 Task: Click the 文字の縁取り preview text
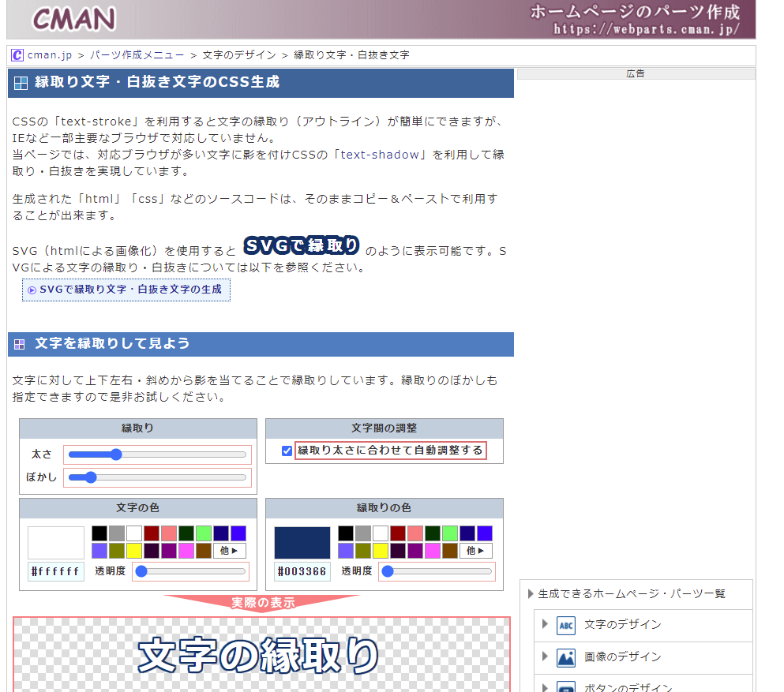pyautogui.click(x=258, y=655)
